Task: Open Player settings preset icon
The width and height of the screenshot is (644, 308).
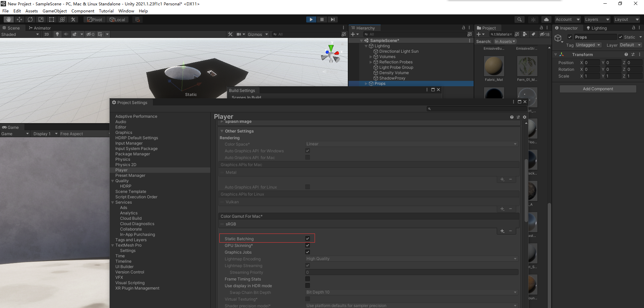Action: (x=518, y=117)
